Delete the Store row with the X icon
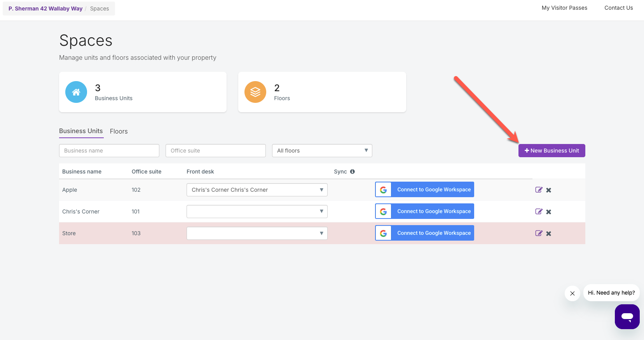The height and width of the screenshot is (340, 644). (548, 234)
